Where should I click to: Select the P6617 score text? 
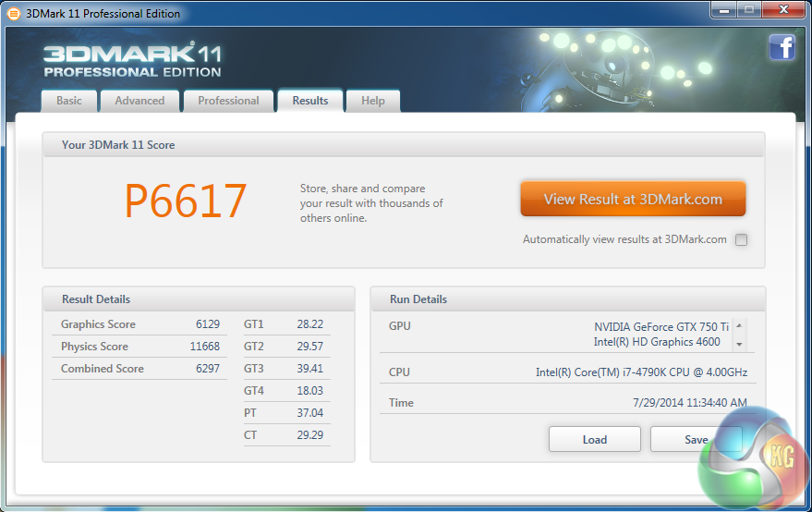tap(186, 201)
